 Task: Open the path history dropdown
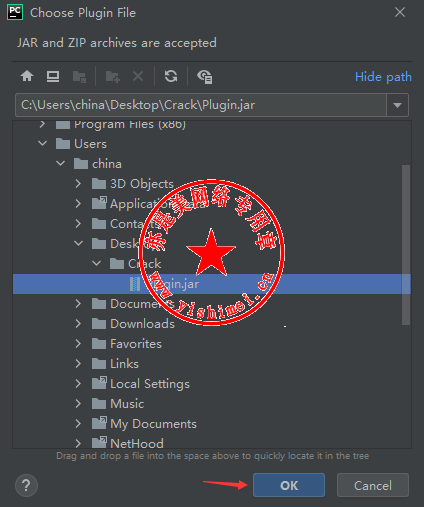click(x=397, y=105)
